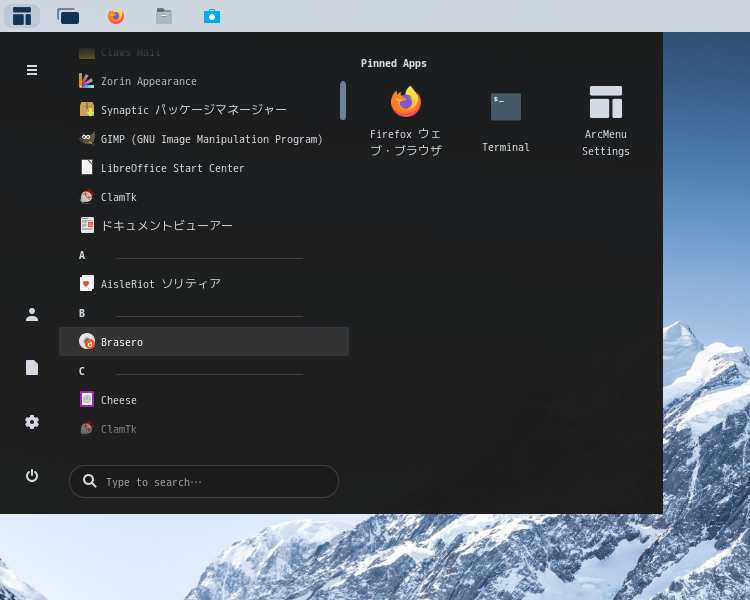The image size is (750, 600).
Task: Open the user account icon in the sidebar
Action: [x=32, y=315]
